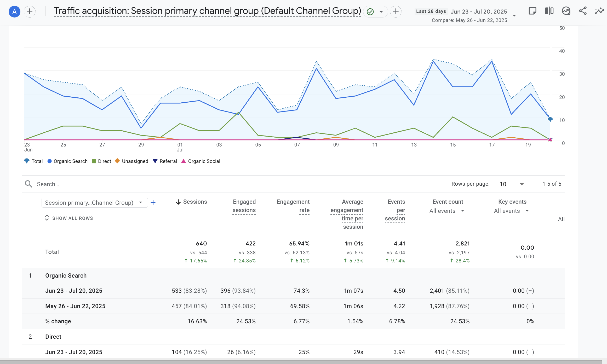This screenshot has width=607, height=364.
Task: Select the Organic Search table row
Action: tap(293, 275)
